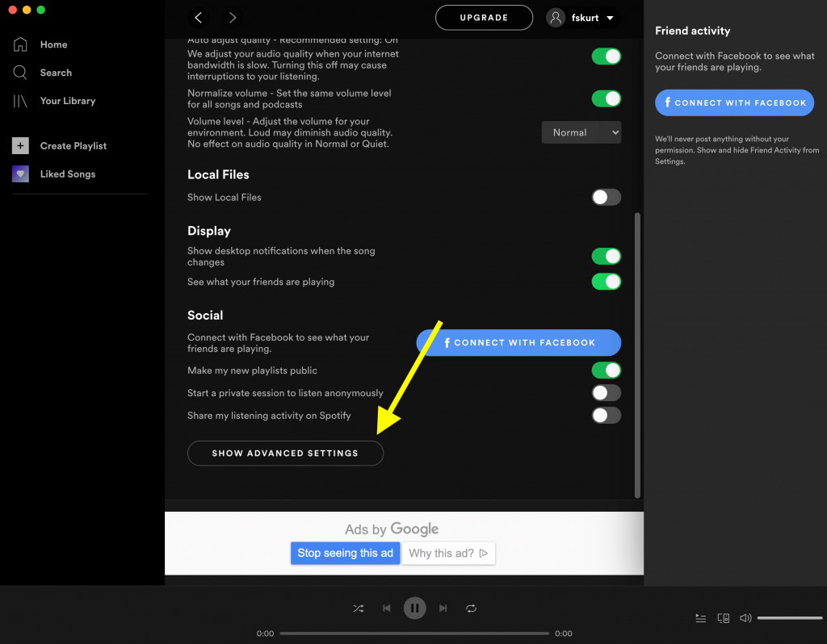Click the Local Files heading
Screen dimensions: 827x644
tap(218, 174)
